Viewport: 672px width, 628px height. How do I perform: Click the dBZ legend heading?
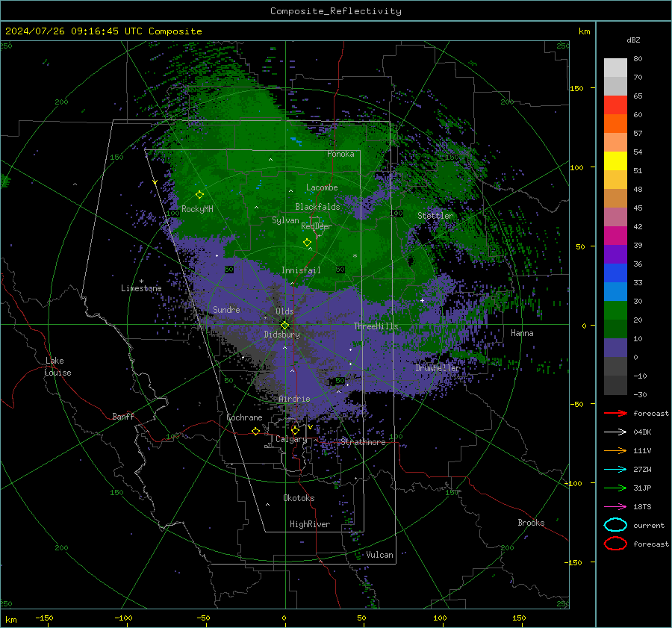(633, 40)
